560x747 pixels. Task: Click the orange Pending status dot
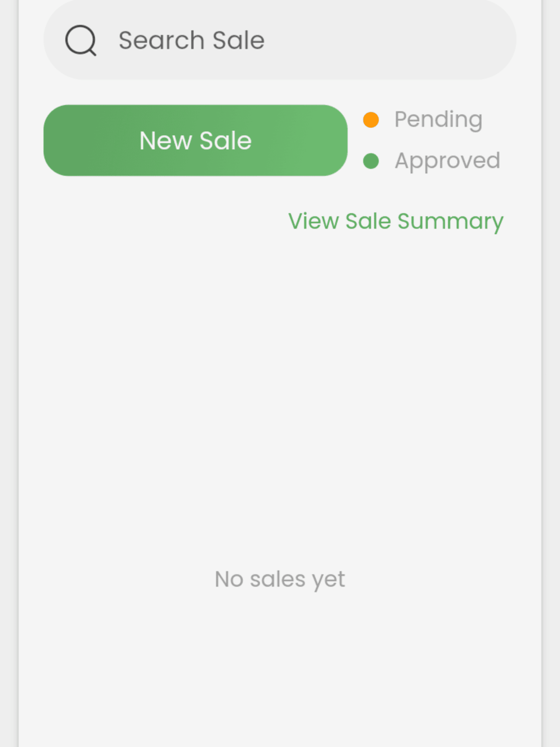point(371,120)
